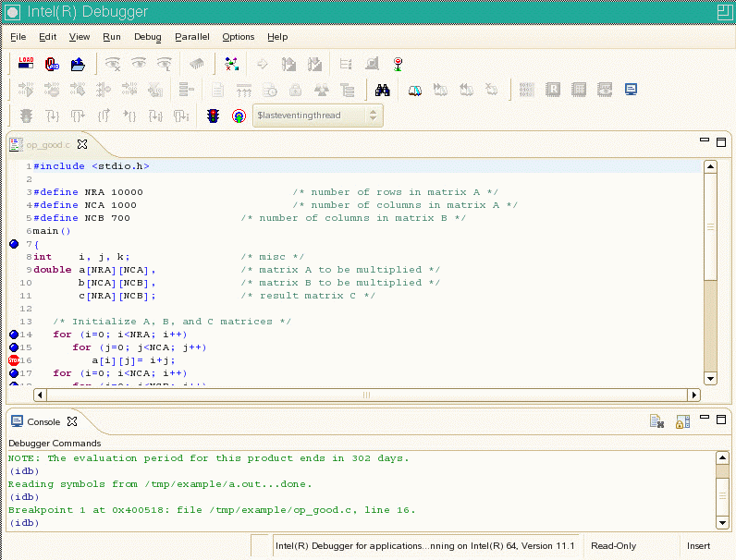Click the last (idb) prompt in console

coord(24,522)
